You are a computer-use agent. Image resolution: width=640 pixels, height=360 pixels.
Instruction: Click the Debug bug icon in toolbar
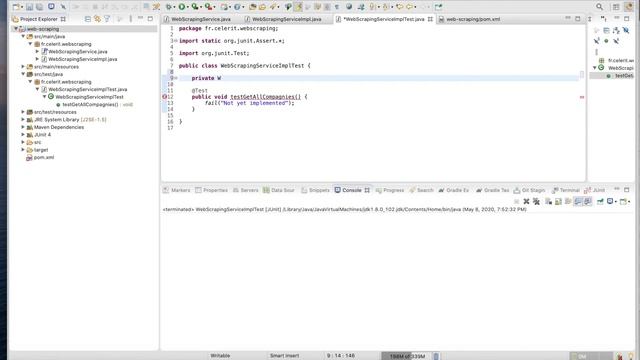pos(169,7)
